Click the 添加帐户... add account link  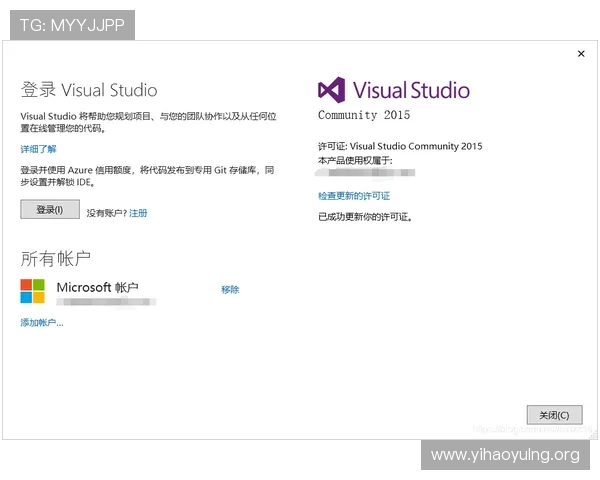(x=42, y=323)
